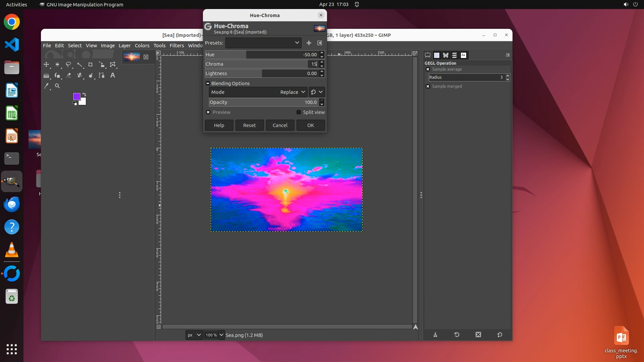Toggle the Sample average checkbox

coord(428,69)
